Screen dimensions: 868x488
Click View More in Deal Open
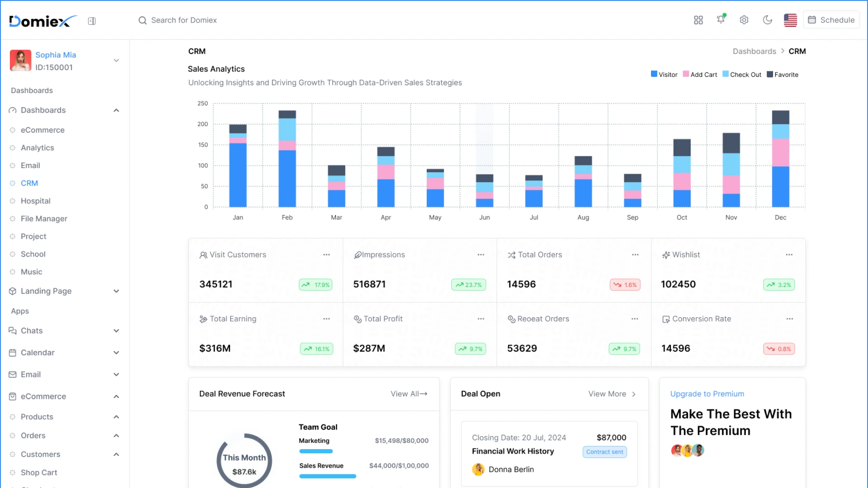point(612,394)
